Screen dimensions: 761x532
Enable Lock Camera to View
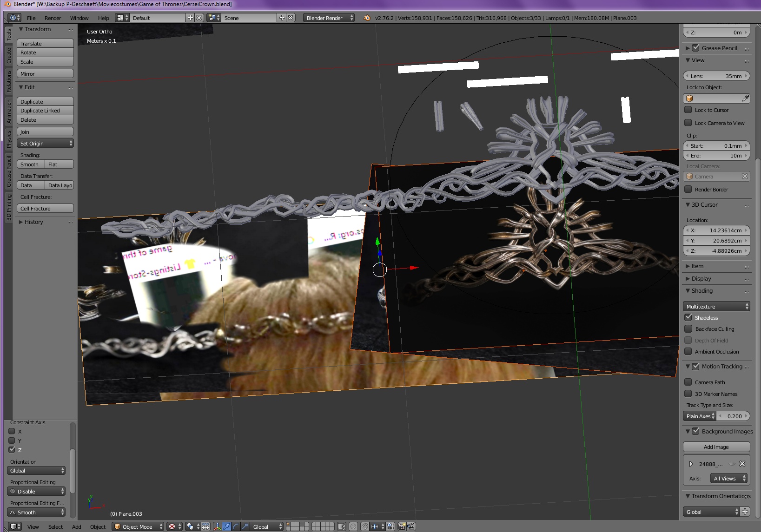coord(688,123)
